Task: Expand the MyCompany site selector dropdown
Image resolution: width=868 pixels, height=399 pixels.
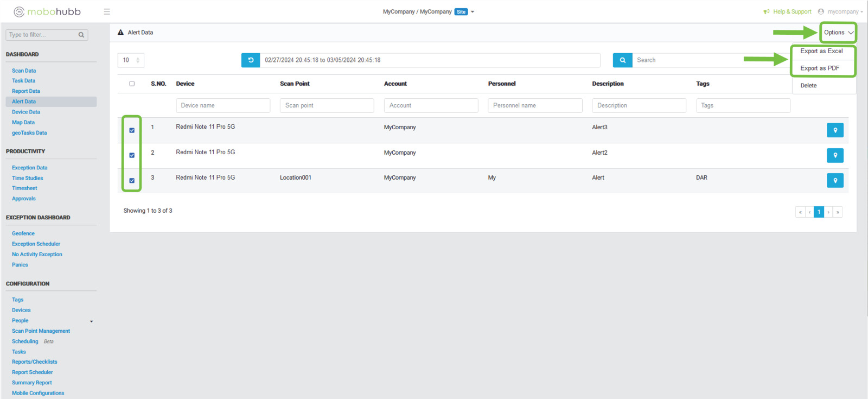Action: [x=473, y=12]
